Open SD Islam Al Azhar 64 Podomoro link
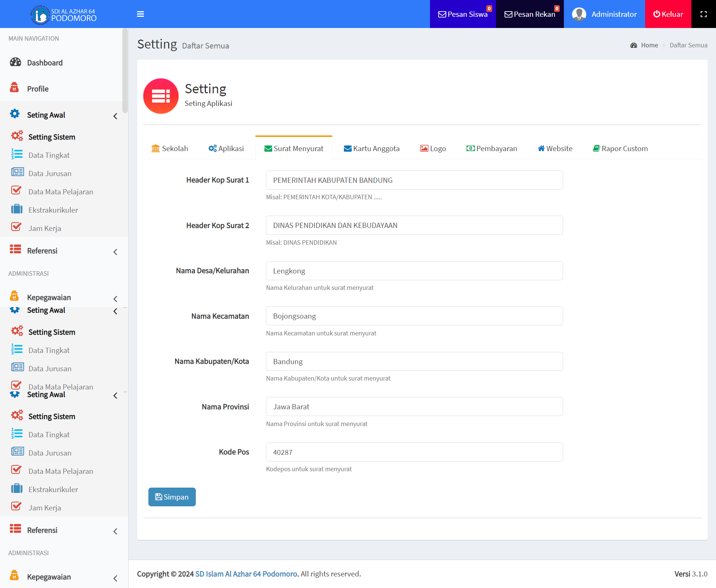Image resolution: width=716 pixels, height=588 pixels. pos(246,574)
